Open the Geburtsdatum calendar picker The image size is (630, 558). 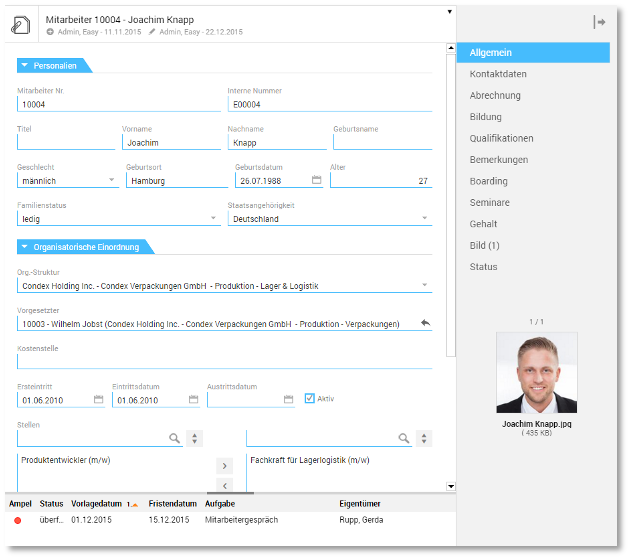tap(317, 180)
